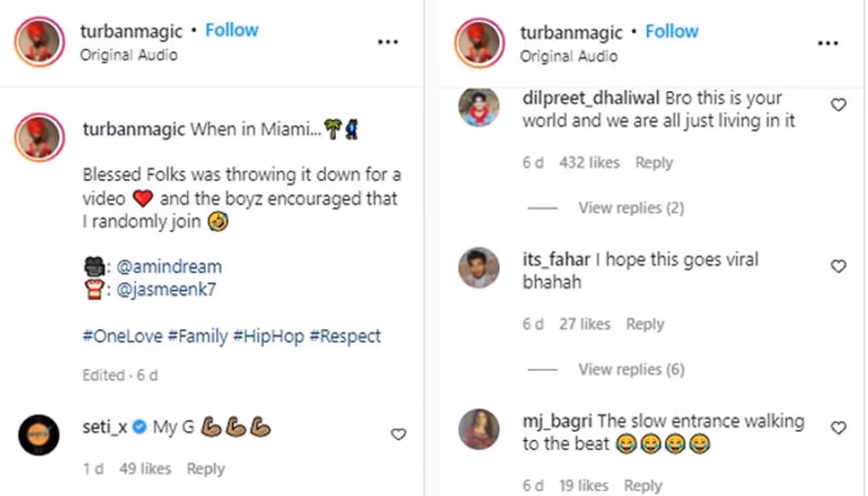This screenshot has width=868, height=496.
Task: Click turbanmagic's profile picture in left header
Action: point(39,42)
